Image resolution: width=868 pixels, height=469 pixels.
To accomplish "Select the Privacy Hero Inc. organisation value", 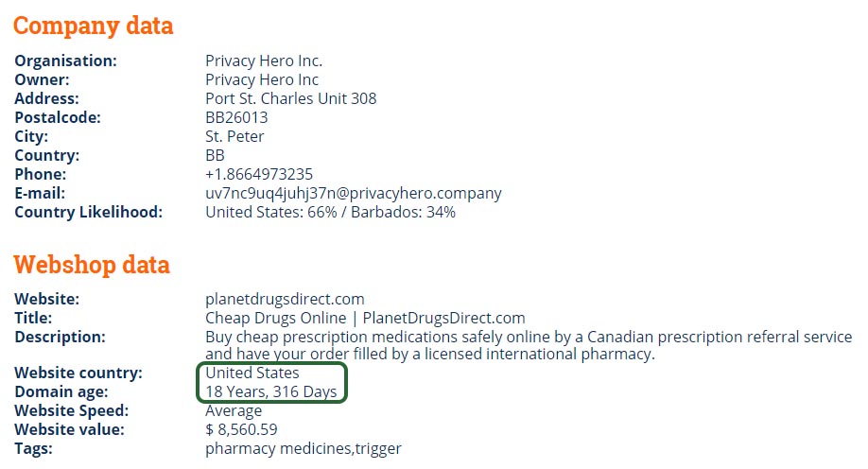I will point(264,61).
